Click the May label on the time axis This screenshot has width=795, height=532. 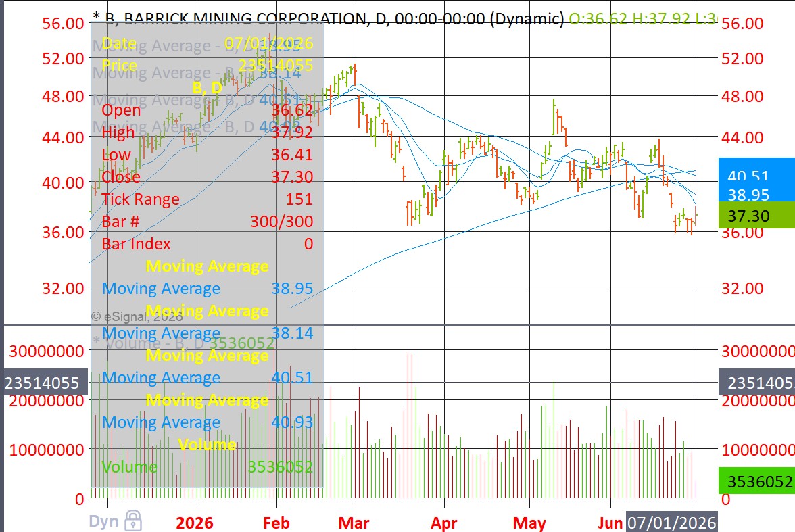(x=529, y=523)
